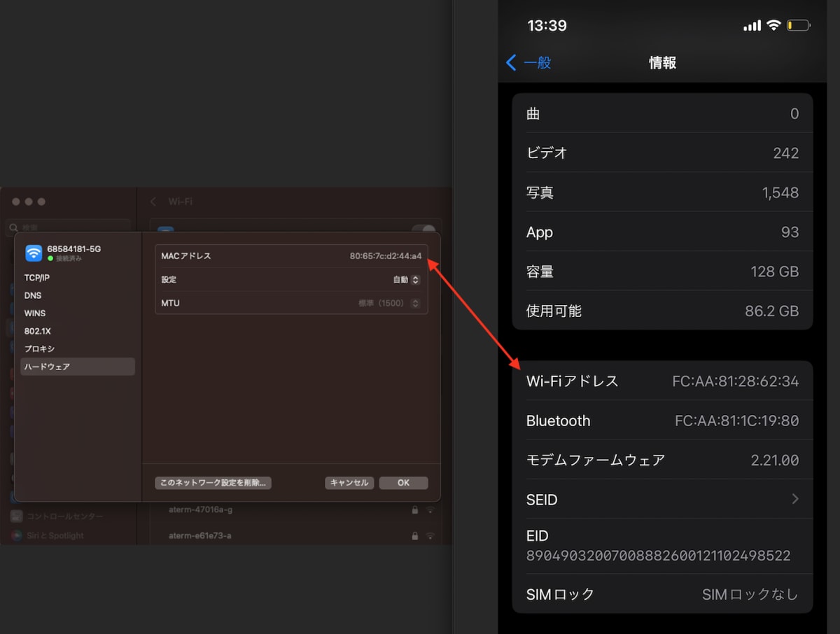This screenshot has width=840, height=634.
Task: Tap the ビデオ row showing 242
Action: (x=662, y=153)
